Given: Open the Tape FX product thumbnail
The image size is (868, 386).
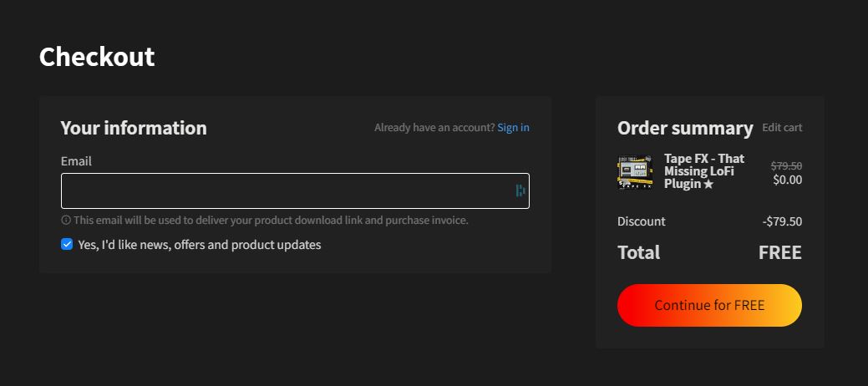Looking at the screenshot, I should 635,172.
